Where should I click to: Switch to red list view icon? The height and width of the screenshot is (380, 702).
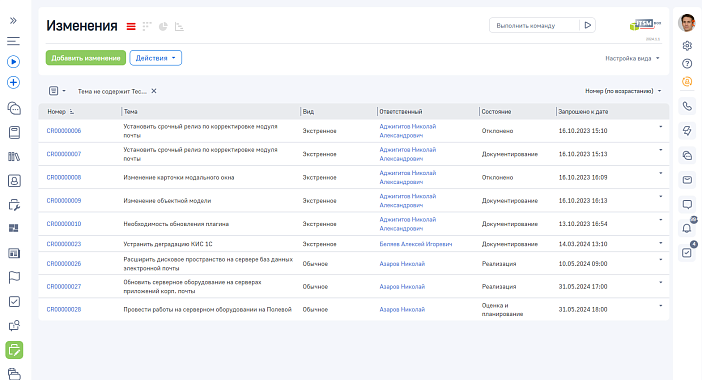coord(131,27)
